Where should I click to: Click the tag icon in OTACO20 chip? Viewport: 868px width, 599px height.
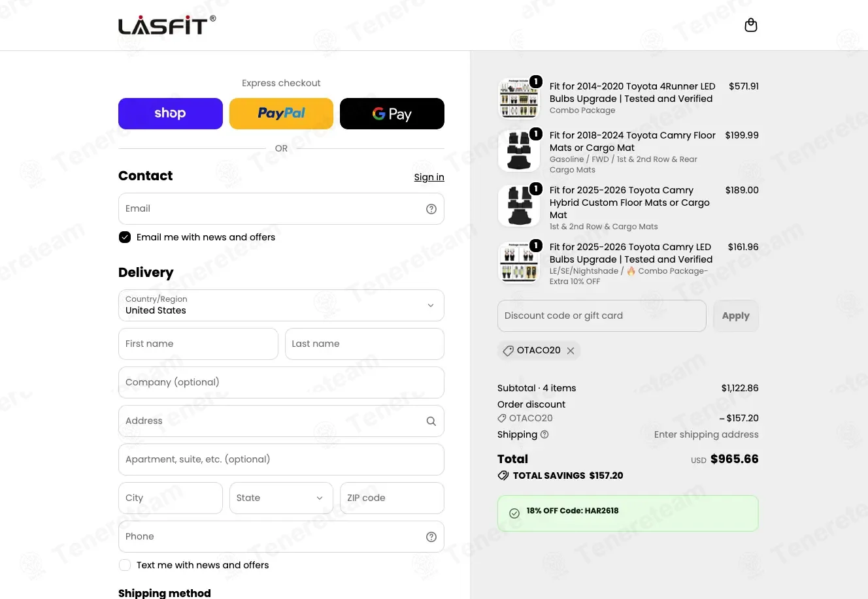[x=508, y=351]
